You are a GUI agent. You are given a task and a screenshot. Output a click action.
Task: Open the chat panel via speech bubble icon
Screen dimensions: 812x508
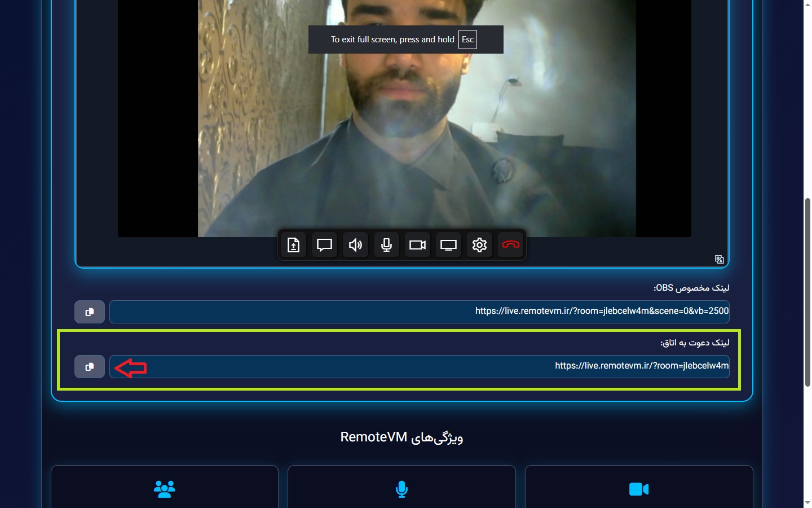click(x=324, y=245)
